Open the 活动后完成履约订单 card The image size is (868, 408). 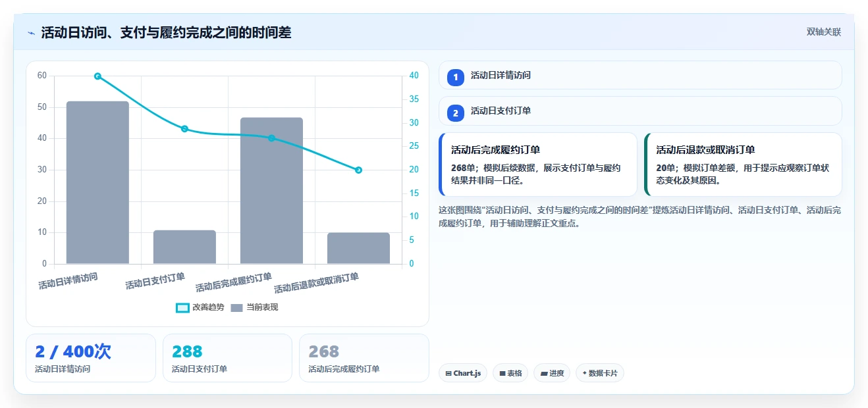click(x=538, y=165)
